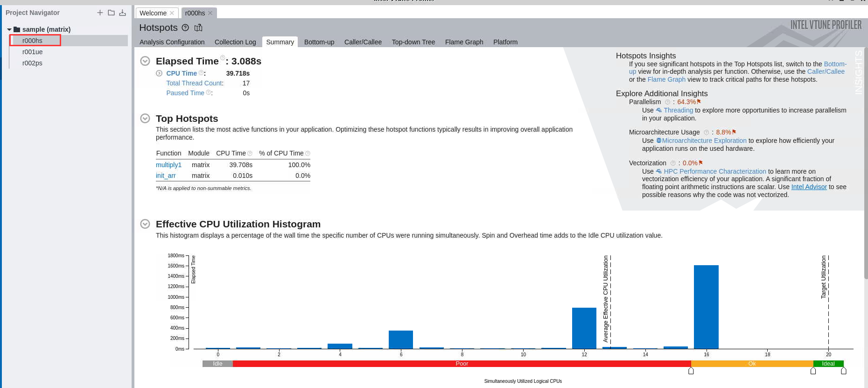The width and height of the screenshot is (868, 388).
Task: Close the r000hs tab
Action: click(x=210, y=13)
